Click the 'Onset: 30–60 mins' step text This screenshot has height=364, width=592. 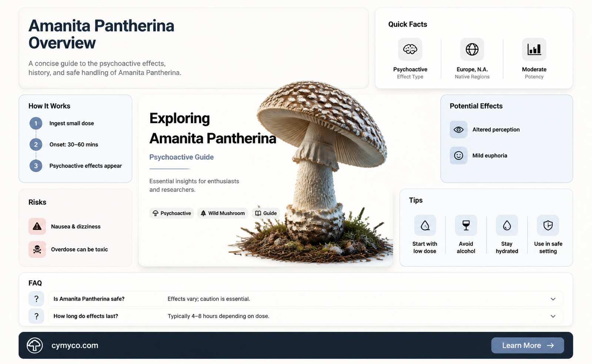pos(74,145)
